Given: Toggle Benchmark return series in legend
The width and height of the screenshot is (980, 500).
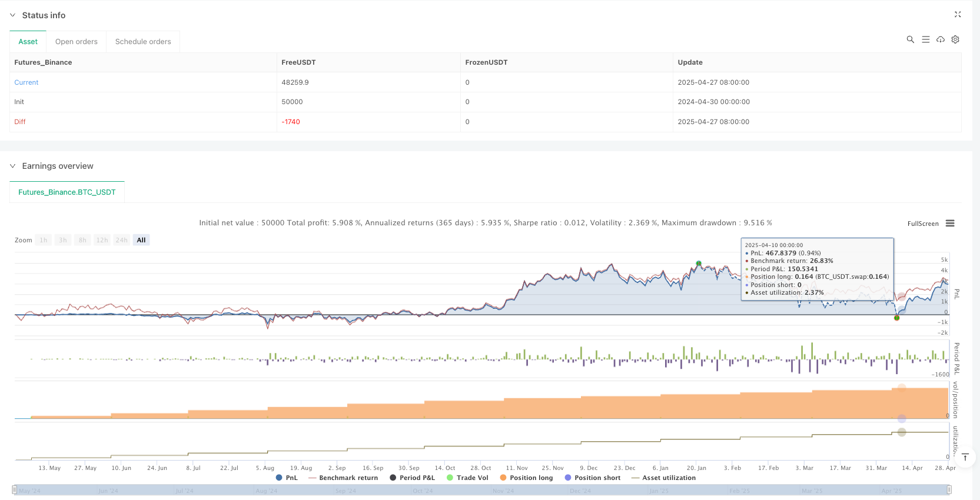Looking at the screenshot, I should [x=343, y=478].
